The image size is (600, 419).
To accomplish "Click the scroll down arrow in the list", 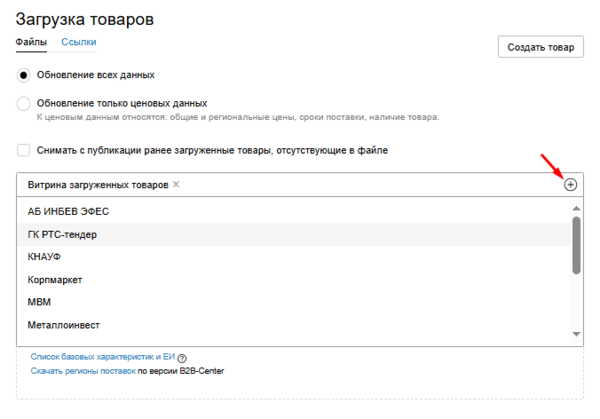I will tap(576, 334).
